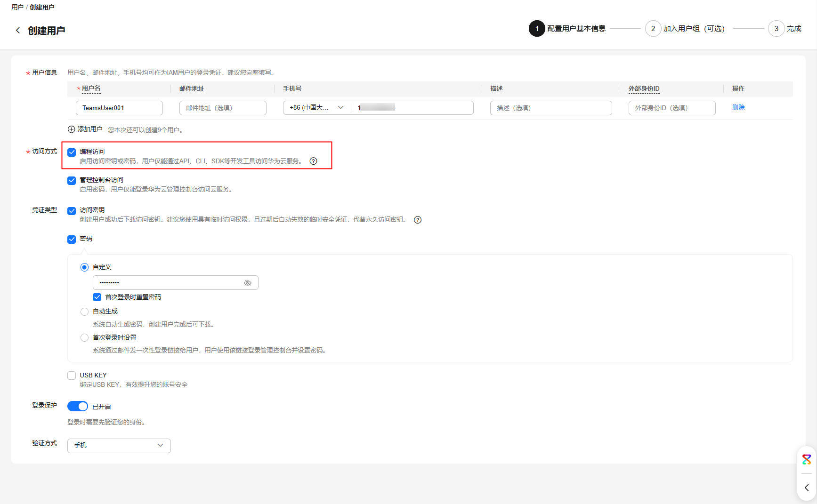Image resolution: width=817 pixels, height=504 pixels.
Task: Click the plus icon next to 添加用户
Action: click(x=72, y=129)
